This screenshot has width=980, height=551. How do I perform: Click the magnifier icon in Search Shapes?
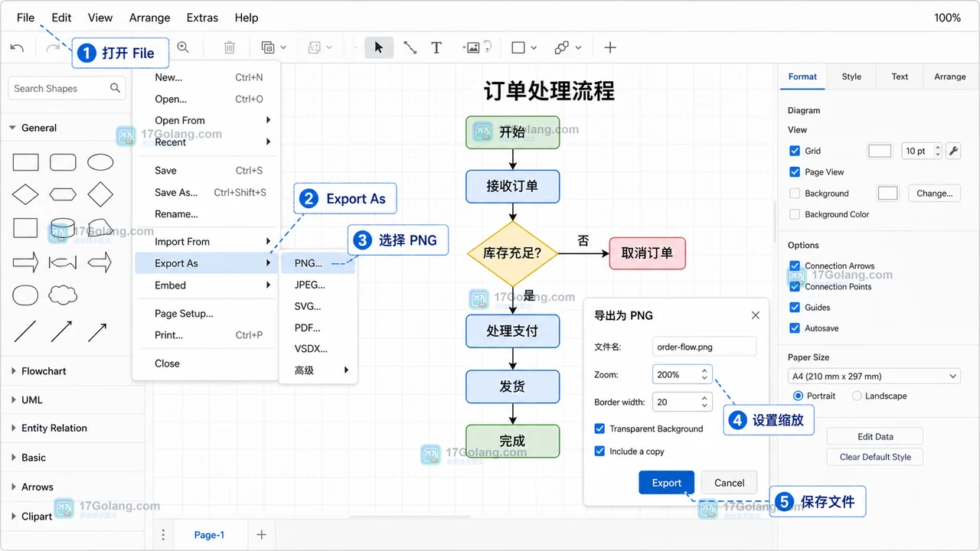click(115, 88)
